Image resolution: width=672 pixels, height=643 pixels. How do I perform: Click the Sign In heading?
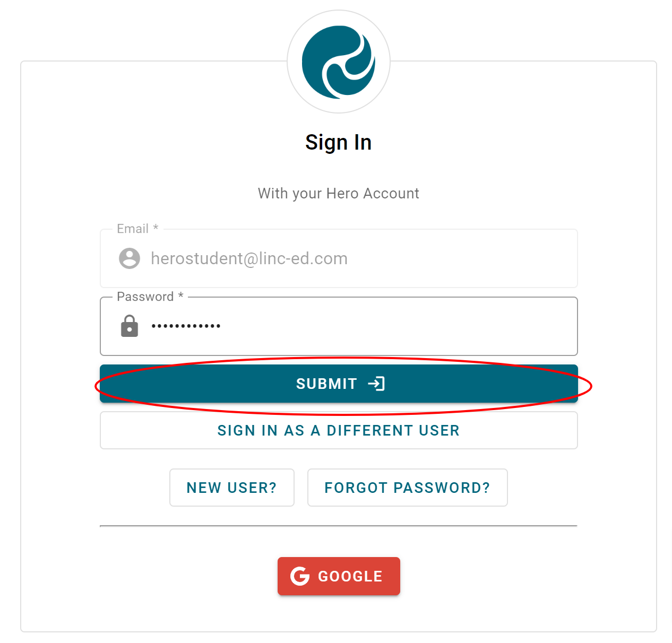click(x=339, y=142)
